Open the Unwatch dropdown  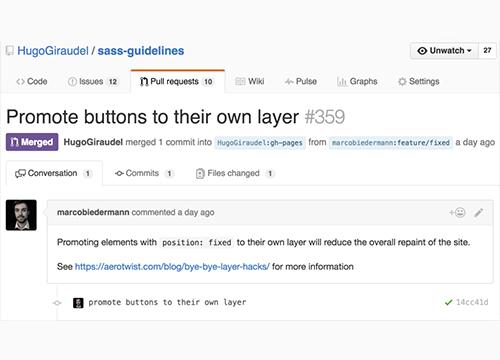[x=444, y=51]
